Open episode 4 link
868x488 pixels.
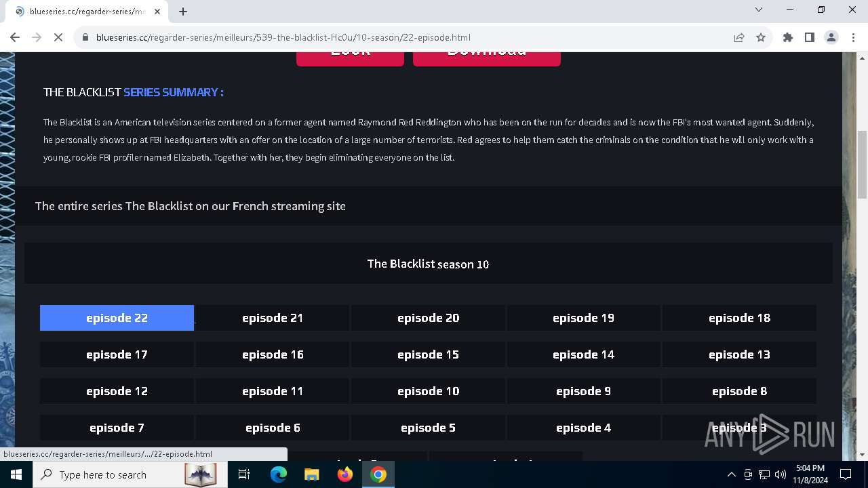(x=584, y=428)
